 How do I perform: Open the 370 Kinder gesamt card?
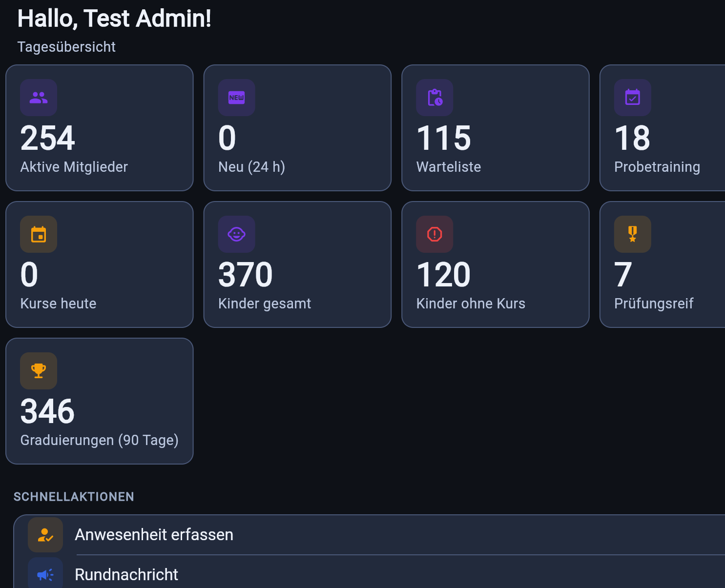[297, 264]
